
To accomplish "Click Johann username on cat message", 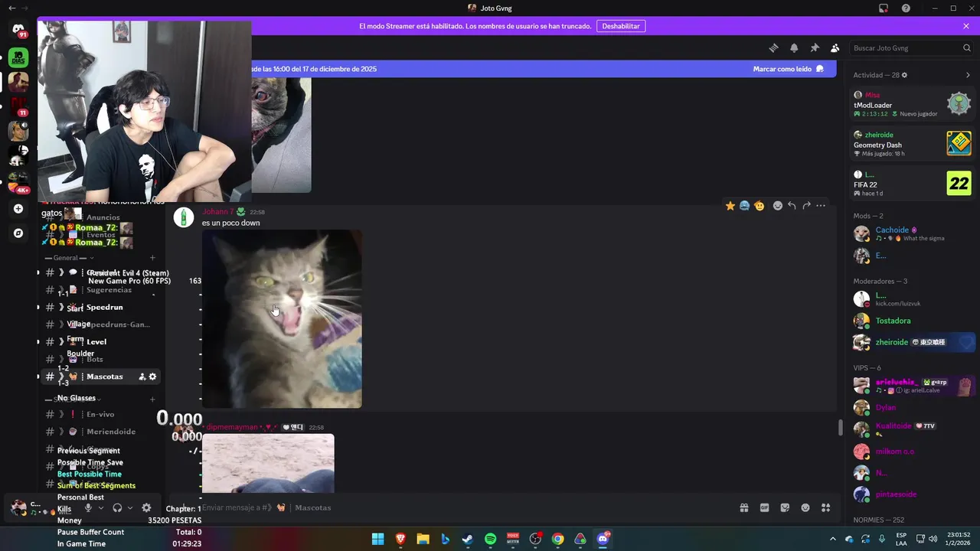I will (217, 212).
